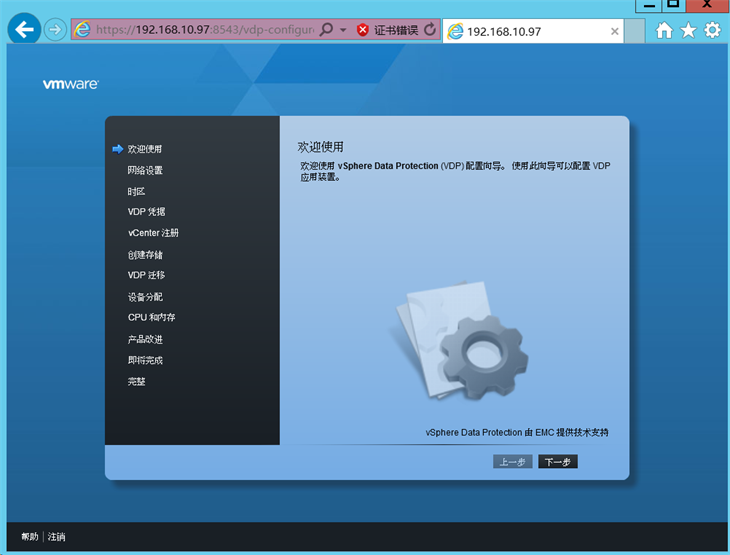Click the Home icon
This screenshot has height=555, width=730.
[x=664, y=30]
